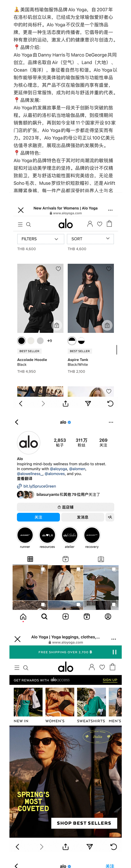The image size is (131, 868).
Task: Favorite the Aspire Tank with heart icon
Action: pyautogui.click(x=109, y=269)
